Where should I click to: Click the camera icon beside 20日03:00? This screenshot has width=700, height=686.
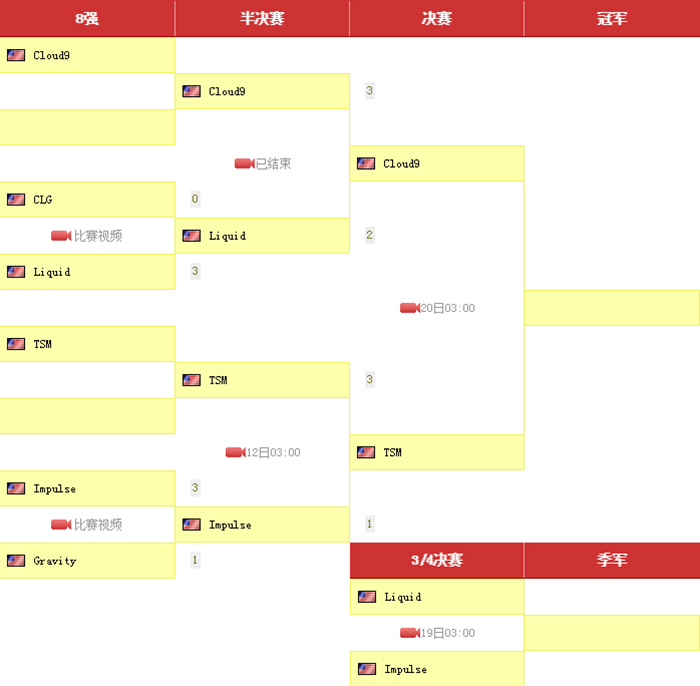(409, 308)
